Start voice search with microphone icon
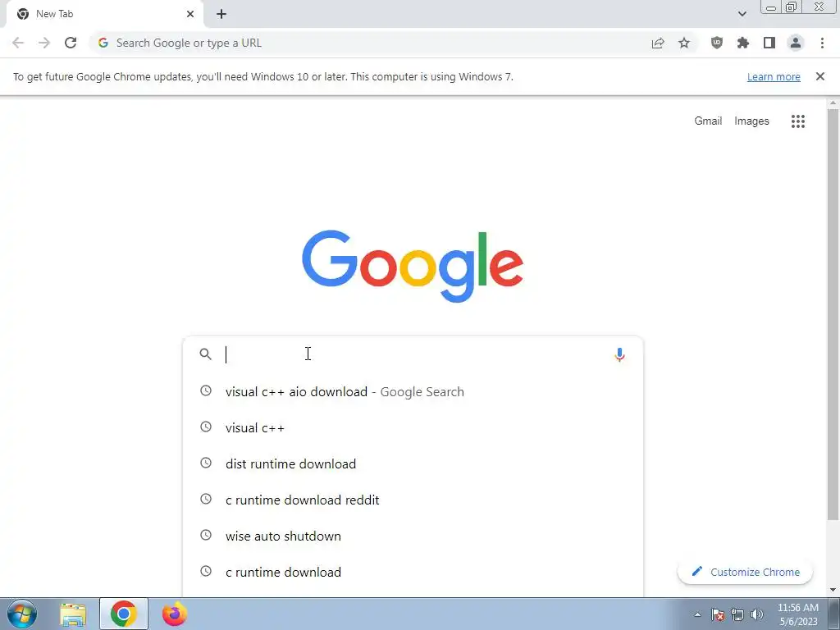Viewport: 840px width, 630px height. (619, 354)
